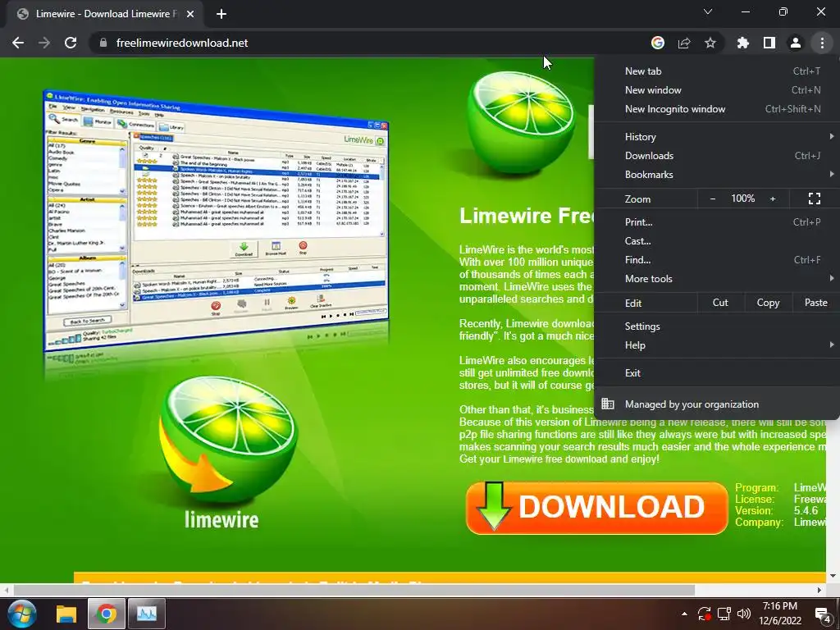Viewport: 840px width, 630px height.
Task: Click the Limewire tab title
Action: coord(106,14)
